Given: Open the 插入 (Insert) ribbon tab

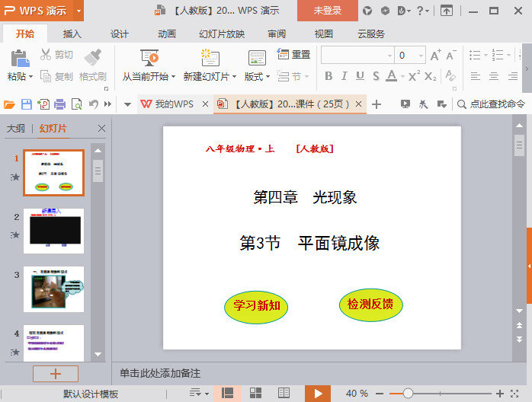Looking at the screenshot, I should [x=72, y=34].
